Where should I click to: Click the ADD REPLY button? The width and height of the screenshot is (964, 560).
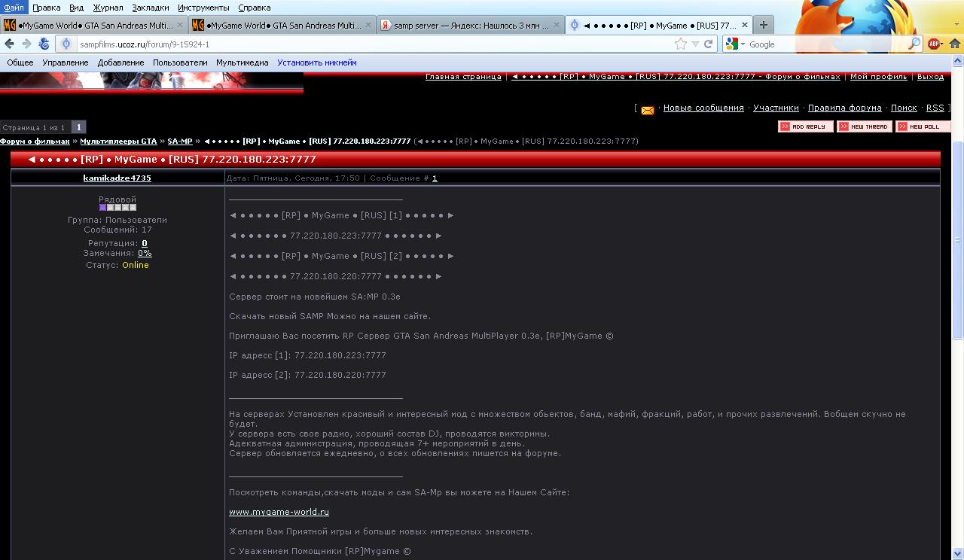[x=805, y=126]
